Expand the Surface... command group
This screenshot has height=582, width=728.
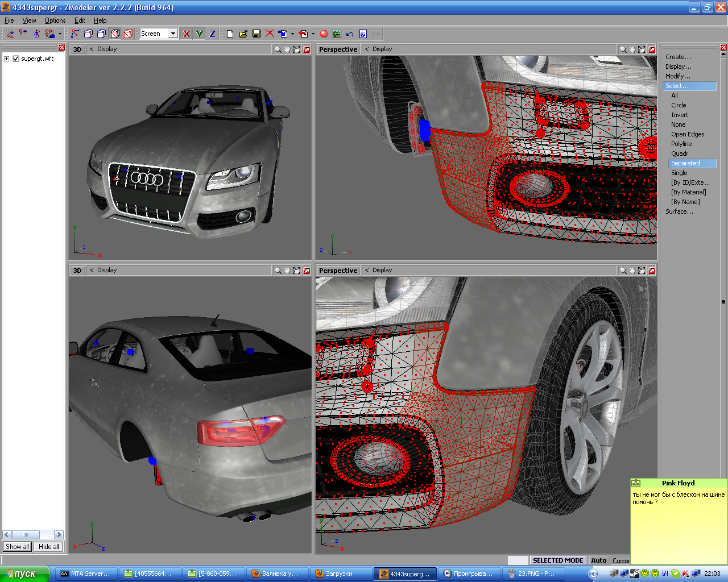tap(679, 211)
